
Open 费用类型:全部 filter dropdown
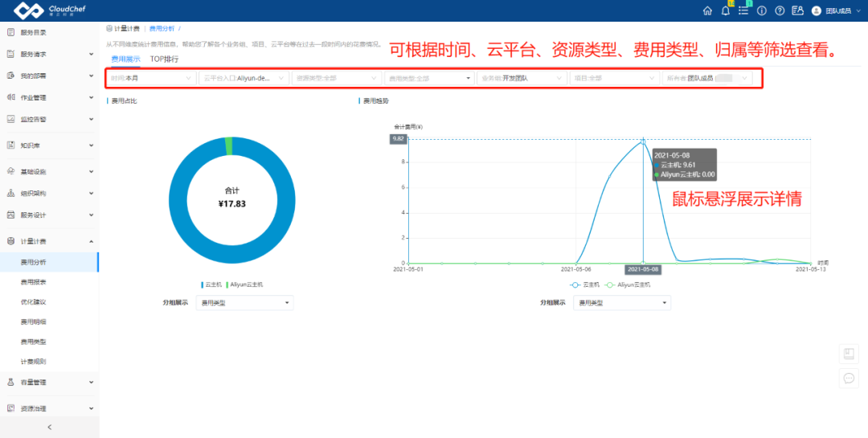click(x=429, y=78)
